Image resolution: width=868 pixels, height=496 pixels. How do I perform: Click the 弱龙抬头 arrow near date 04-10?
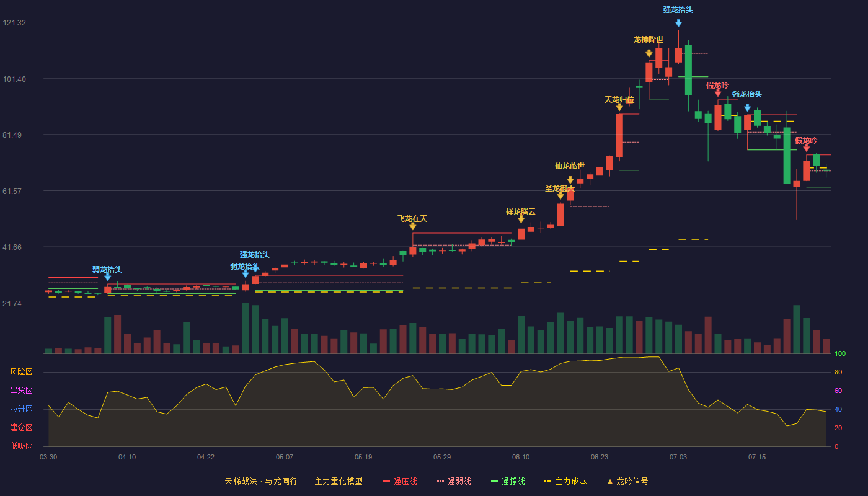(x=107, y=277)
